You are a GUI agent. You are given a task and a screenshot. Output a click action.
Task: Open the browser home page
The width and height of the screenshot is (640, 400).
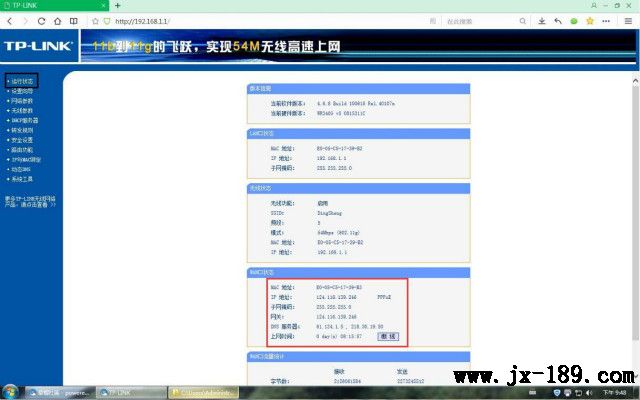click(x=57, y=21)
